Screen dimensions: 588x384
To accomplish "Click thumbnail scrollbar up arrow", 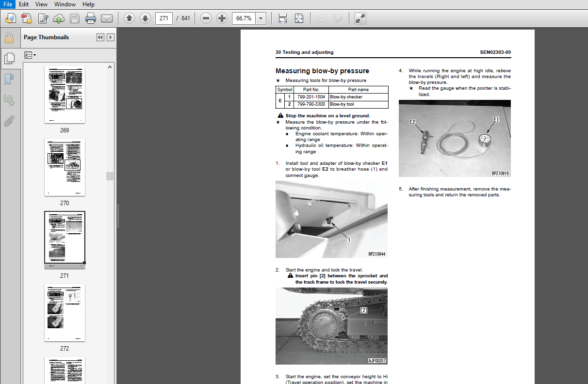I will click(110, 67).
